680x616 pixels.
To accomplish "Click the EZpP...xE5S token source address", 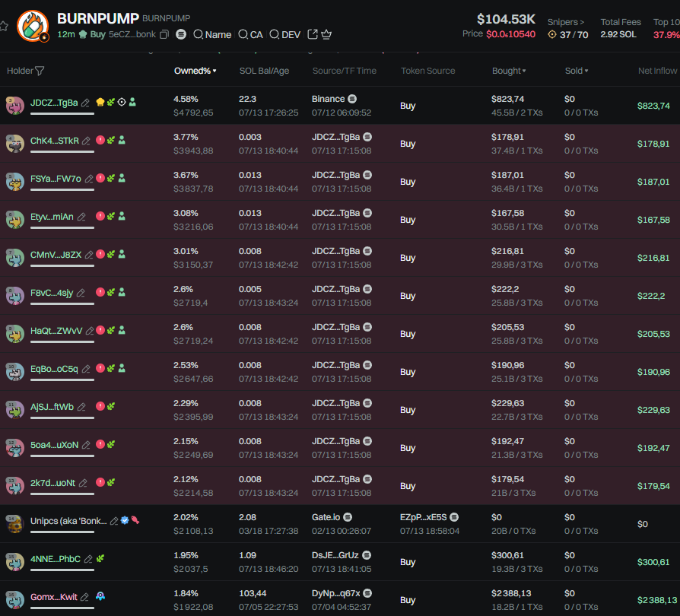I will (x=423, y=517).
